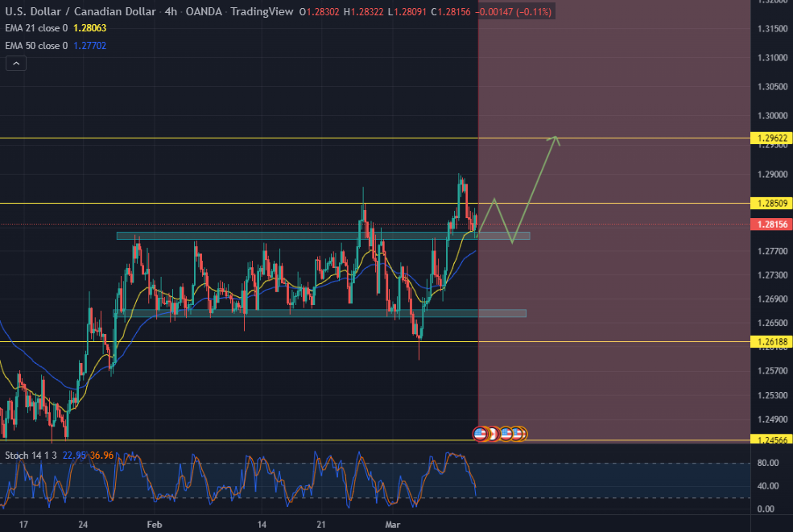793x532 pixels.
Task: Click the 0.00 Stoch scale label
Action: pyautogui.click(x=766, y=509)
